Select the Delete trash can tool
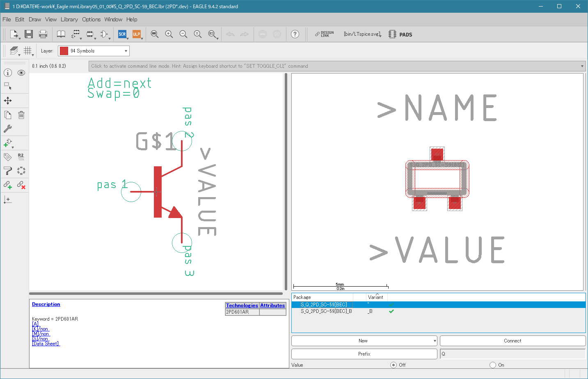 [21, 115]
